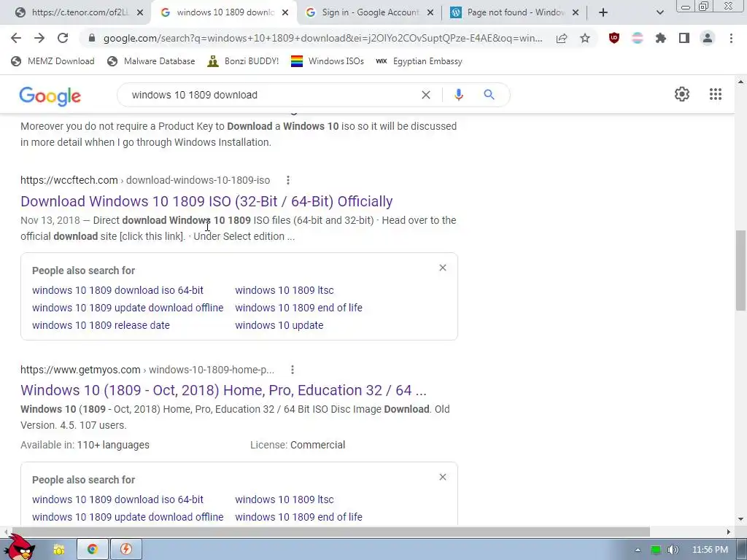Screen dimensions: 747x560
Task: Search windows 10 update suggestion
Action: click(279, 325)
